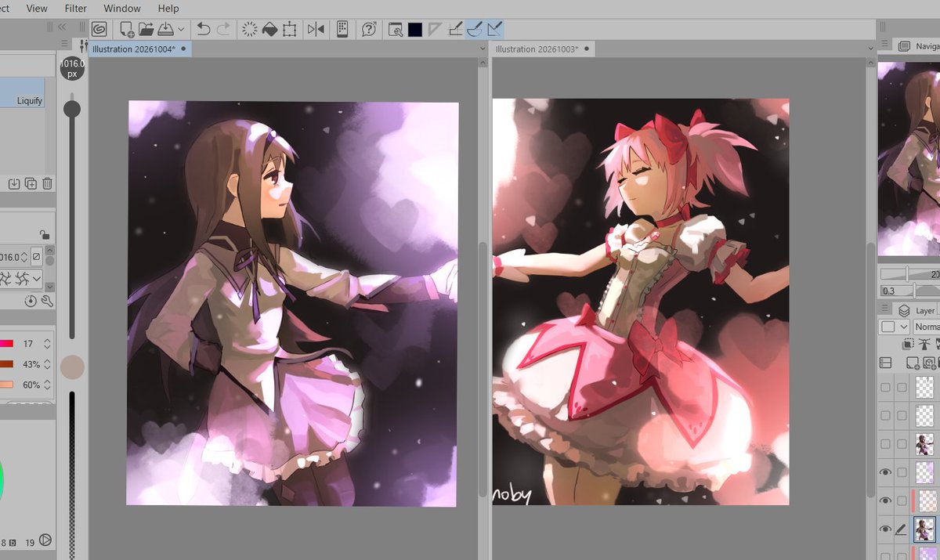Create a new canvas from toolbar
940x560 pixels.
[126, 29]
